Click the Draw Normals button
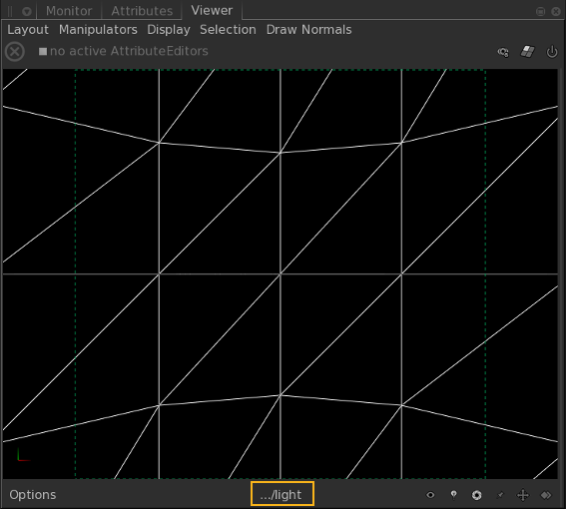 309,30
